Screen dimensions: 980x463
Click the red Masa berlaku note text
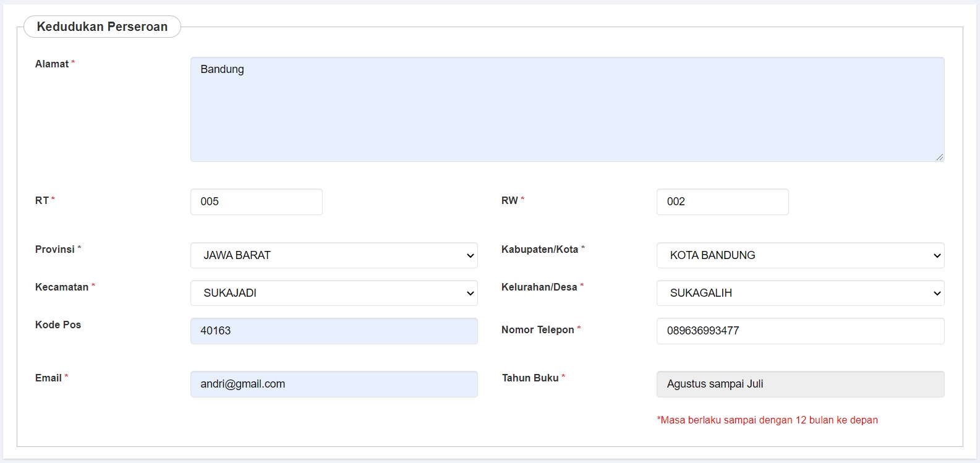coord(767,420)
